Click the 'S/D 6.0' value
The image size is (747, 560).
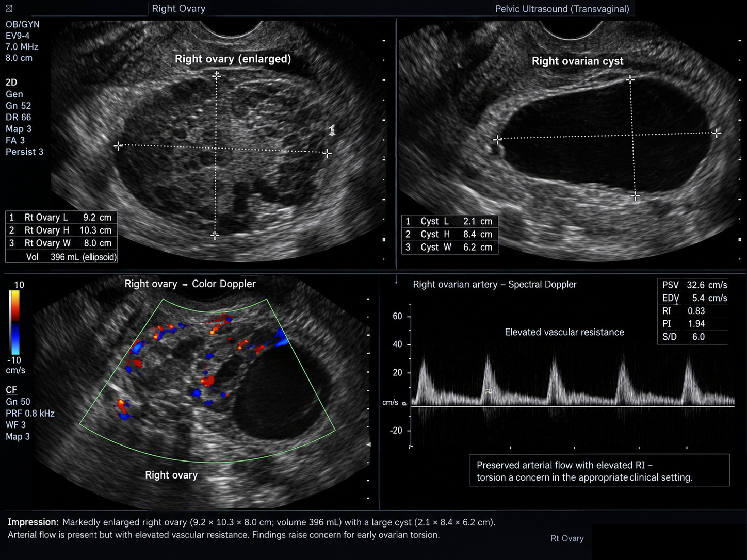coord(684,337)
